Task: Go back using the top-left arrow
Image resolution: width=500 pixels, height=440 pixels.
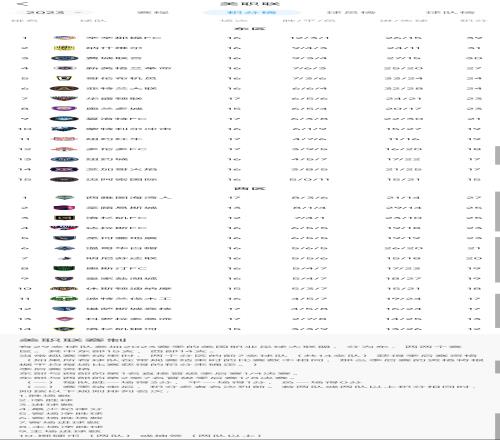Action: point(22,4)
